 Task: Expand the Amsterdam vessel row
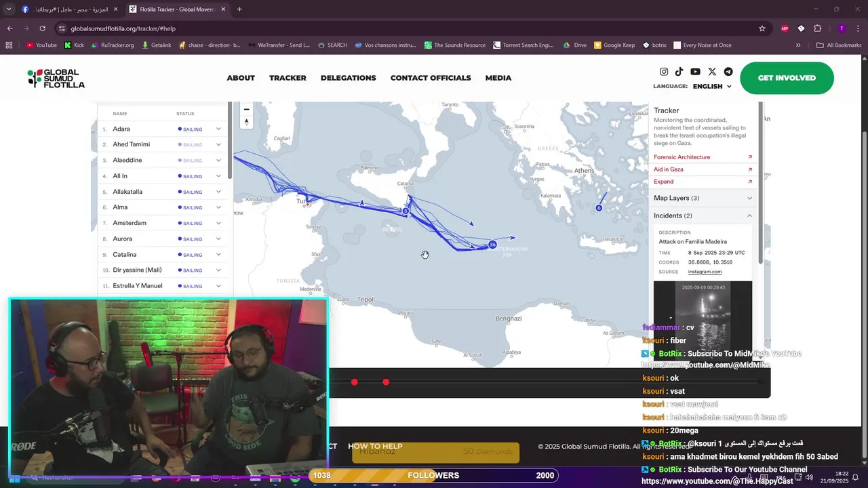[x=218, y=223]
